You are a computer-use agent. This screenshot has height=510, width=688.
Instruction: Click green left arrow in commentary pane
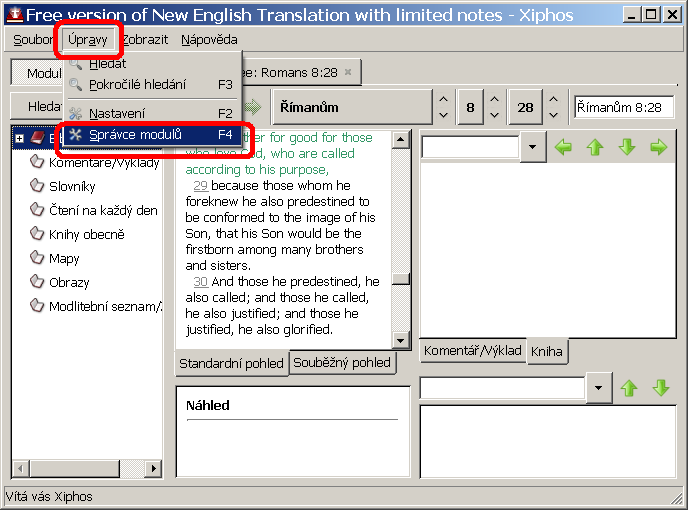tap(563, 147)
